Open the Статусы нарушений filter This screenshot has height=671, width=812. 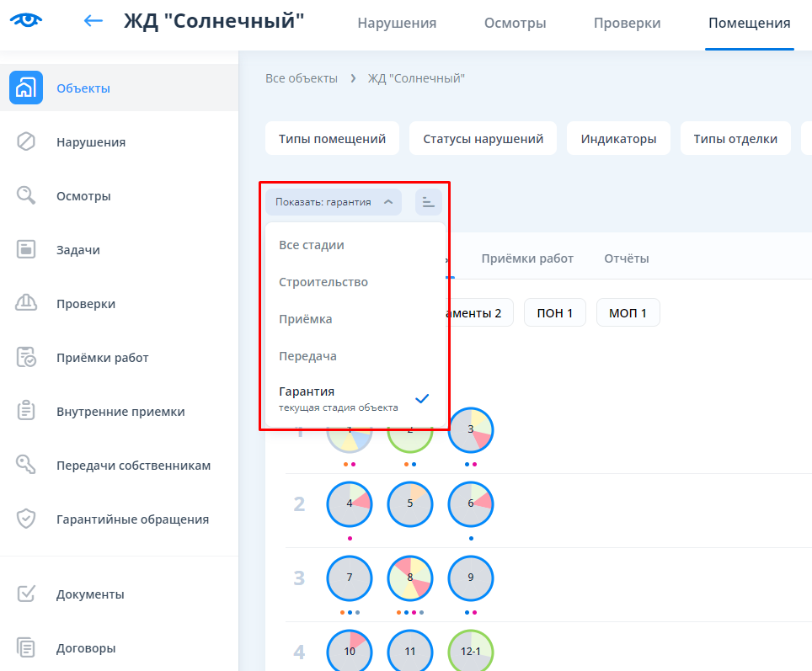tap(483, 139)
